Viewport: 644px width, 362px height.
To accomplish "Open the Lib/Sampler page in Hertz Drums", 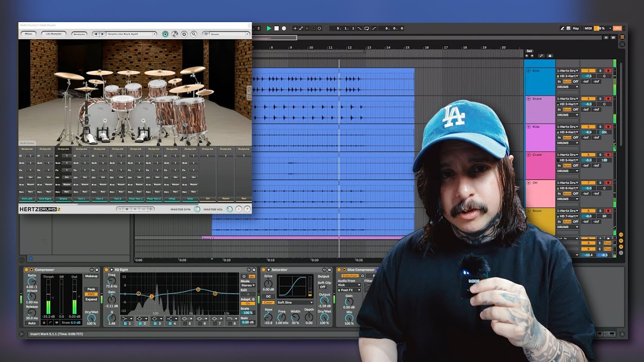I will [x=53, y=34].
